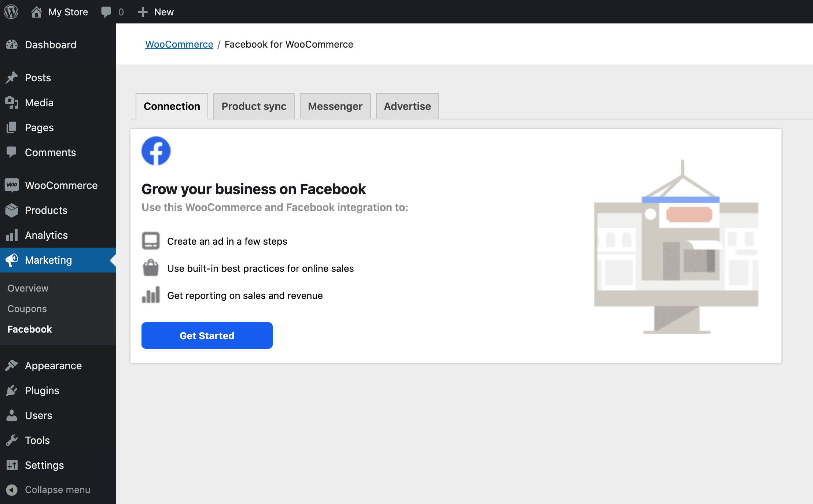This screenshot has height=504, width=813.
Task: Click the Marketing megaphone icon
Action: 12,260
